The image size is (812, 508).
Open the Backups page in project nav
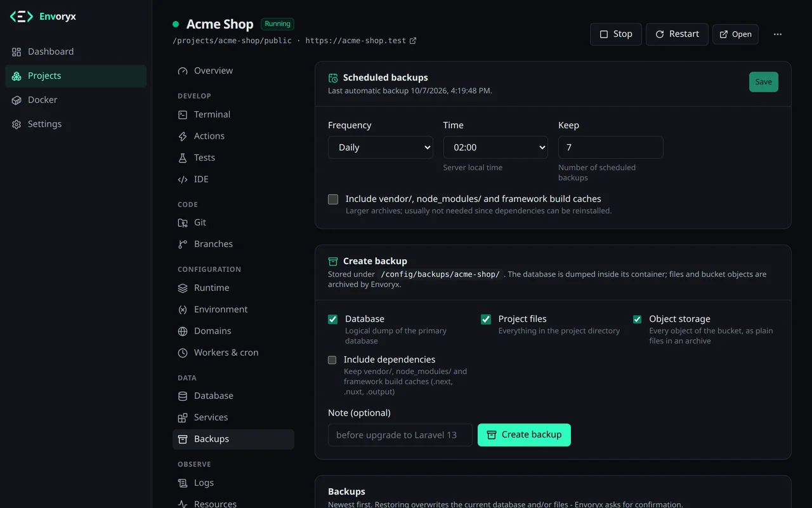point(233,439)
